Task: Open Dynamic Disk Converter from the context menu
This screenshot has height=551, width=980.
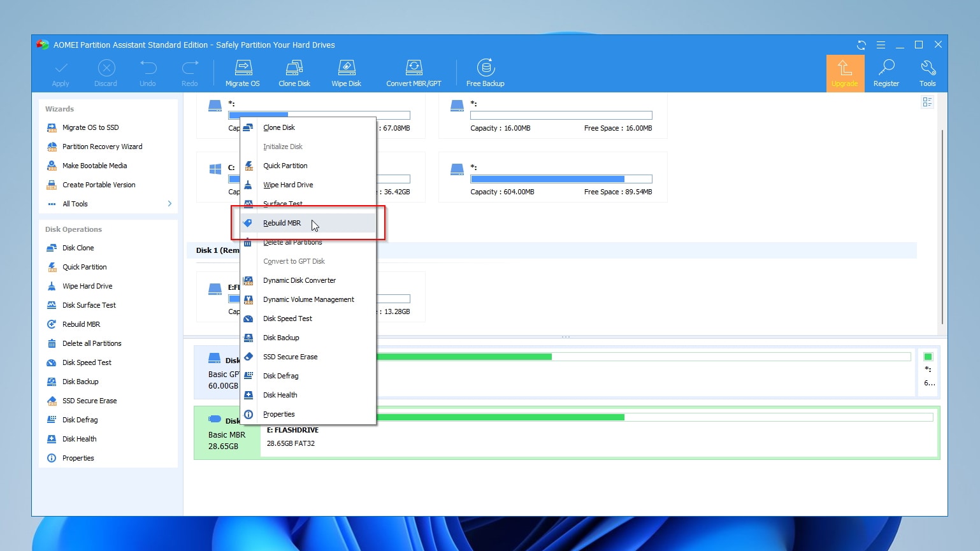Action: click(x=308, y=280)
